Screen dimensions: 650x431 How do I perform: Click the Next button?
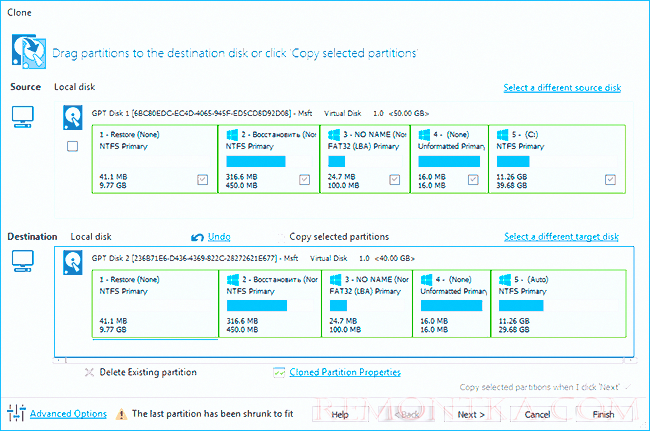click(471, 414)
